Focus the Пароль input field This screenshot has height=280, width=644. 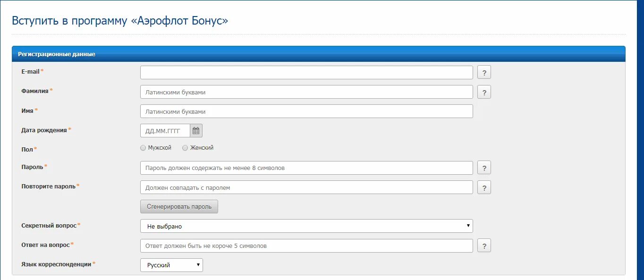(x=306, y=168)
